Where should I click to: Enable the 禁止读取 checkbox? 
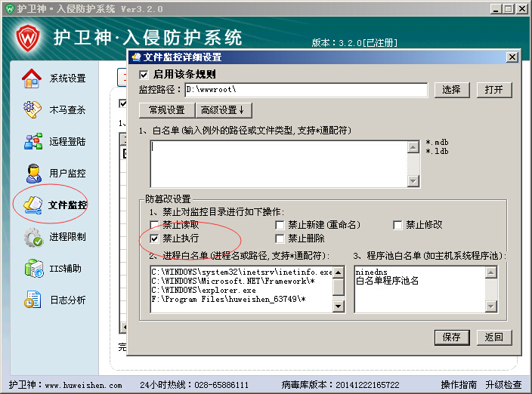point(154,225)
